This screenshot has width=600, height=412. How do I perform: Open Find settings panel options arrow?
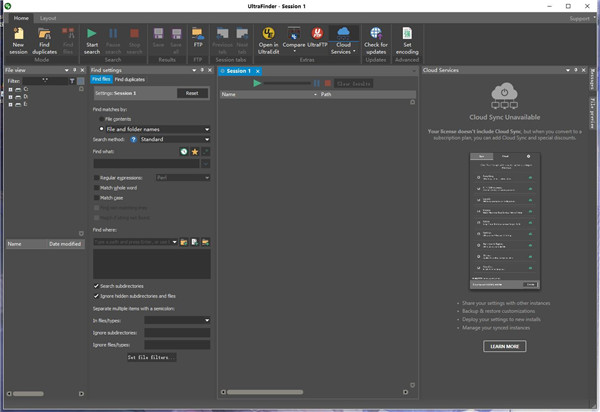(x=194, y=70)
